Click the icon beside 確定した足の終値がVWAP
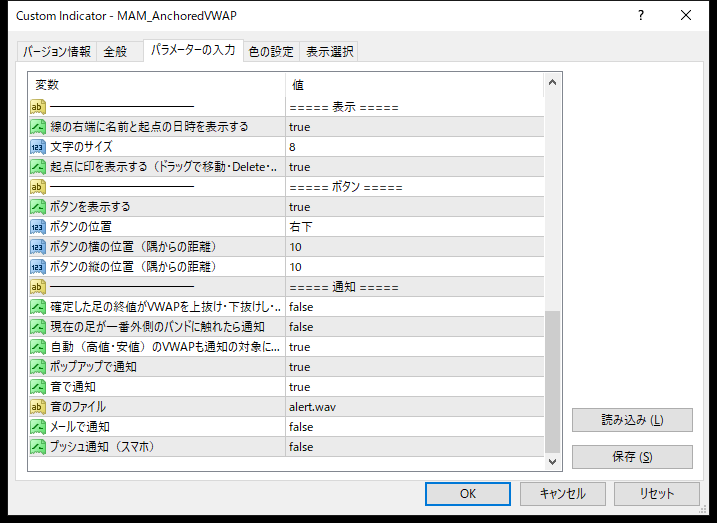 pos(38,307)
